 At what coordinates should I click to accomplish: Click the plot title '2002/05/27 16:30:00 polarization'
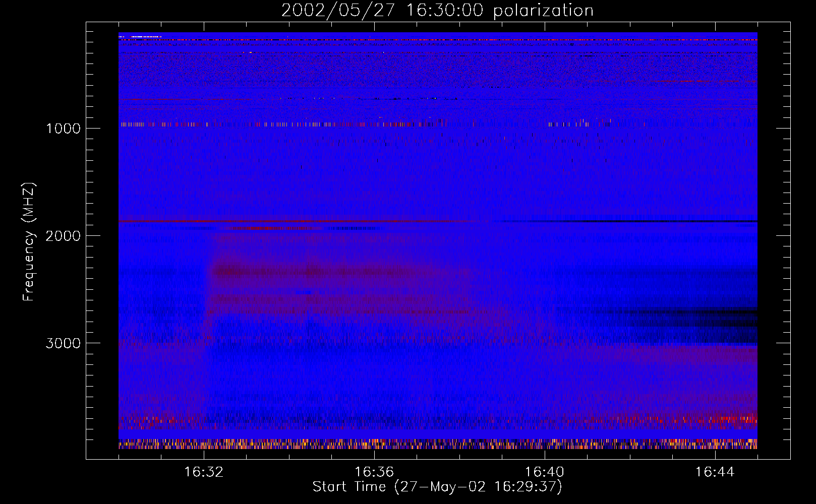[437, 11]
